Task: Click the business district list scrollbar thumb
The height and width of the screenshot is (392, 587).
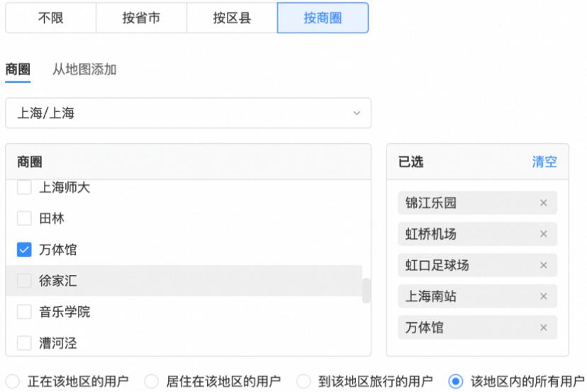Action: [x=367, y=291]
